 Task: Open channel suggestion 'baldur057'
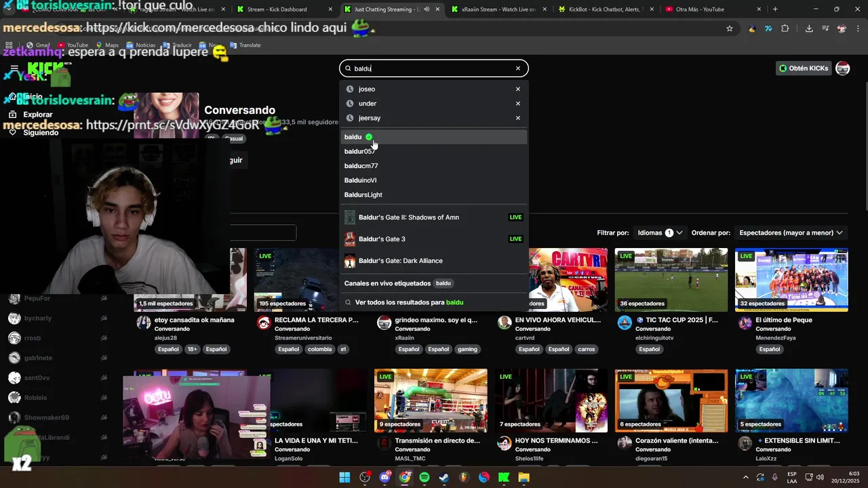[x=434, y=151]
